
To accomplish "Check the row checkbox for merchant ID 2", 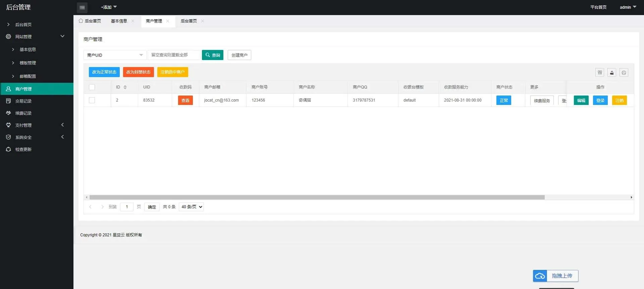I will click(x=92, y=100).
